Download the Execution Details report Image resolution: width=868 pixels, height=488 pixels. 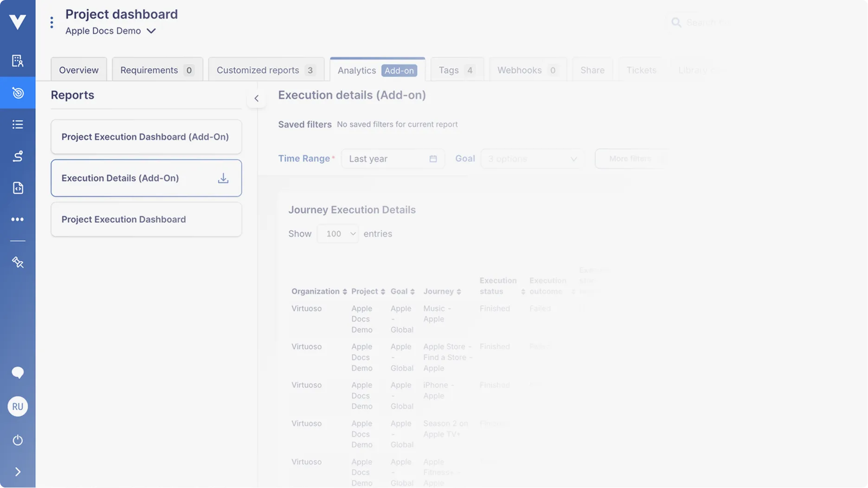point(223,178)
